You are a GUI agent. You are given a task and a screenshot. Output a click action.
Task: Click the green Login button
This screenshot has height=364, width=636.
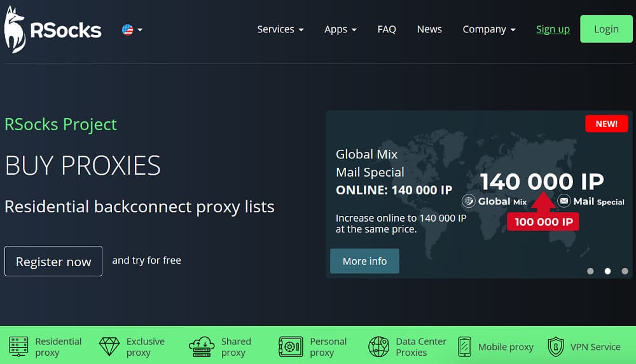click(x=606, y=29)
